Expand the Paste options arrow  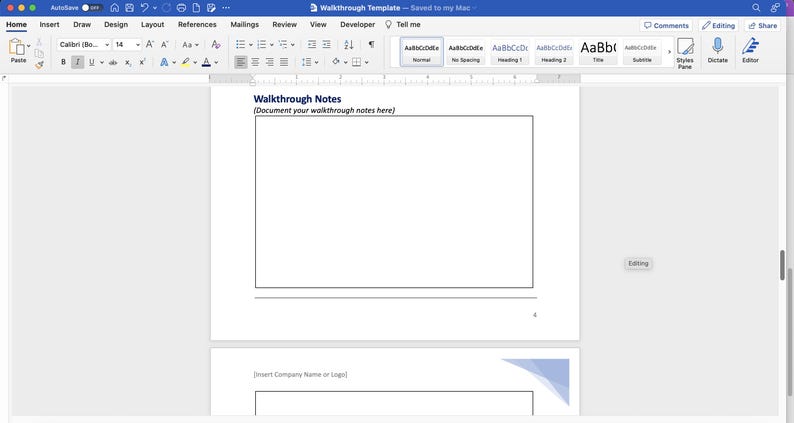28,46
